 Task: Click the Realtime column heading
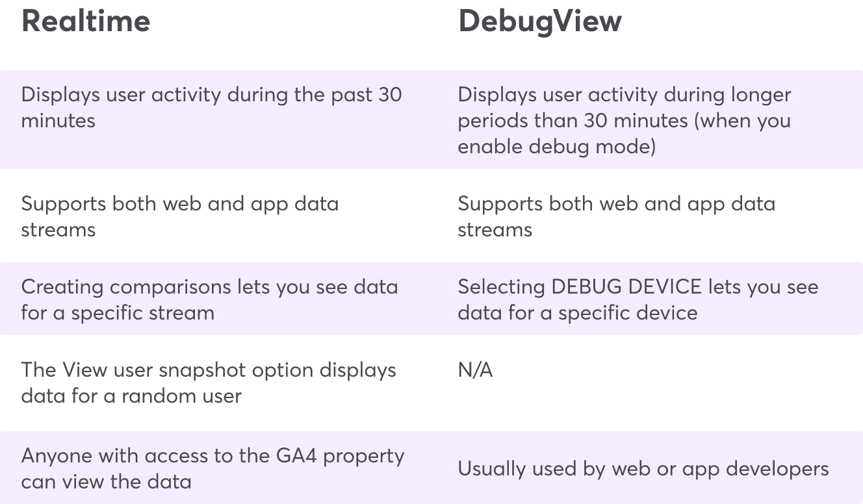click(86, 21)
